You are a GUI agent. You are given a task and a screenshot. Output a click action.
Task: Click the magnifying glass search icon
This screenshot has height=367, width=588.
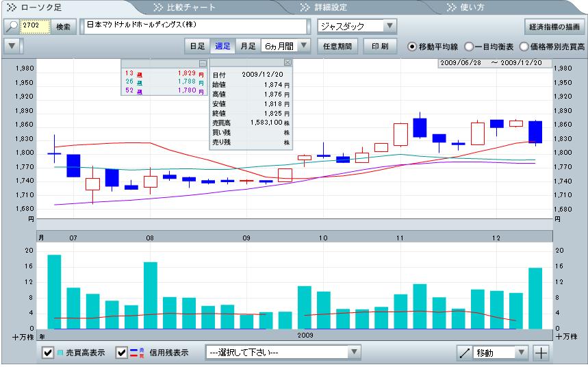click(x=11, y=27)
